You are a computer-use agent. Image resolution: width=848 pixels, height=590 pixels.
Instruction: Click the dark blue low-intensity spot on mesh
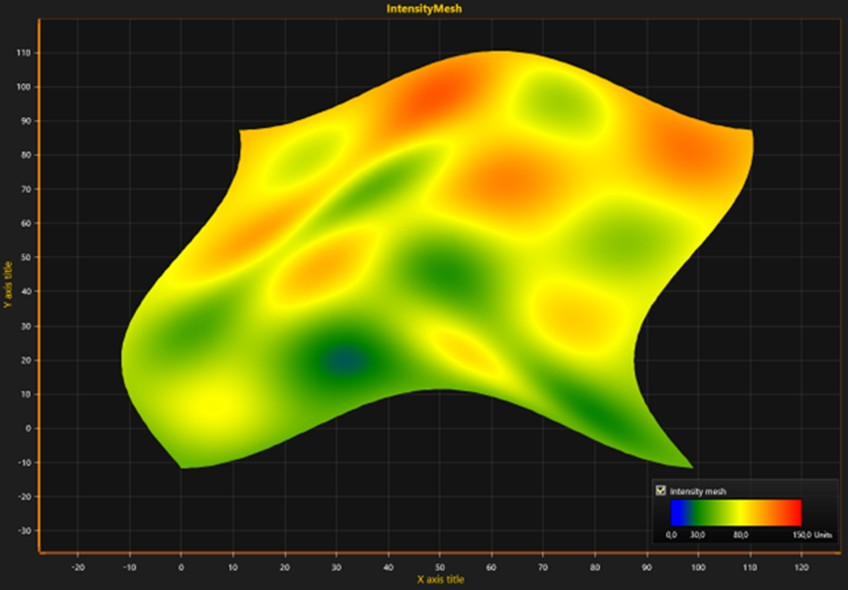click(x=343, y=361)
